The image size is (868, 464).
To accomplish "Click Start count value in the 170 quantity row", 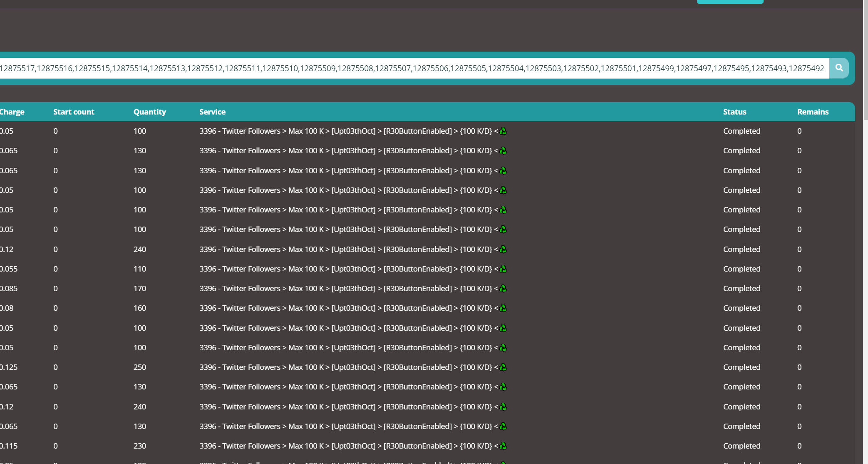I will click(x=55, y=288).
